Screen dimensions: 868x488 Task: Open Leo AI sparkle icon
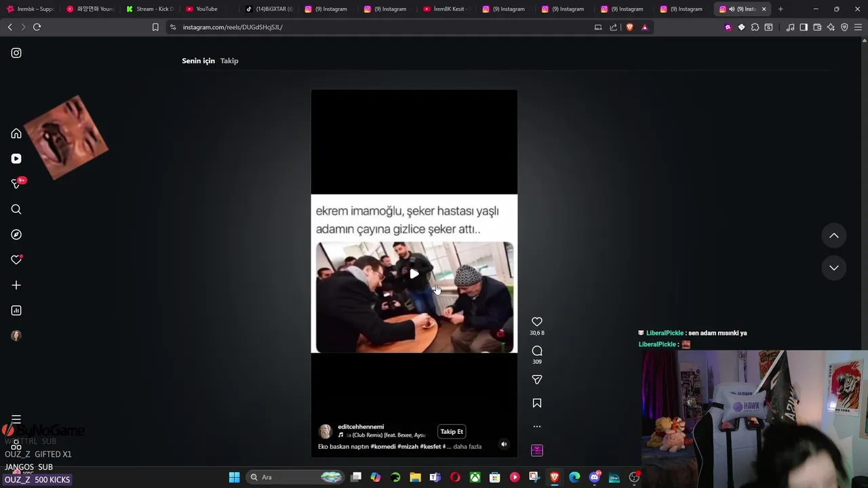click(831, 27)
